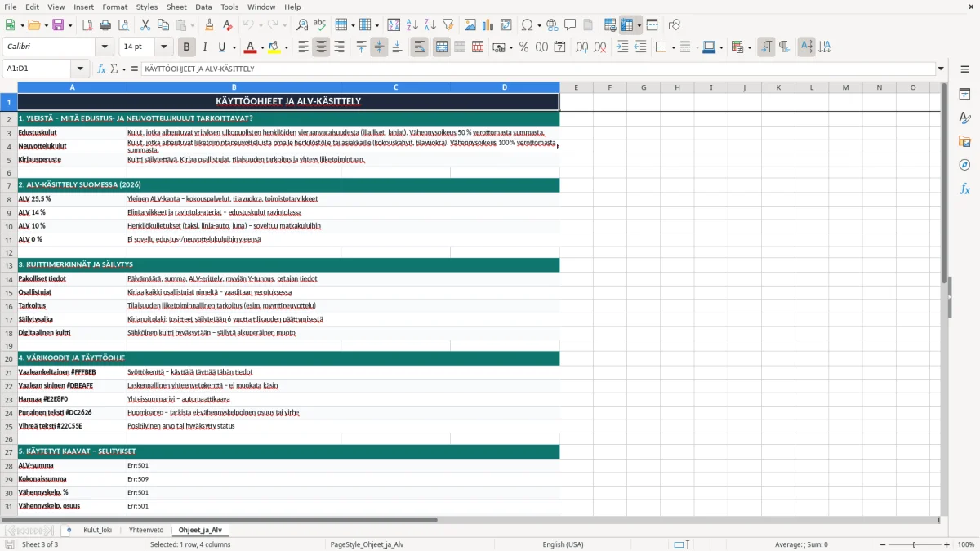This screenshot has height=551, width=980.
Task: Toggle Italic formatting
Action: coord(204,47)
